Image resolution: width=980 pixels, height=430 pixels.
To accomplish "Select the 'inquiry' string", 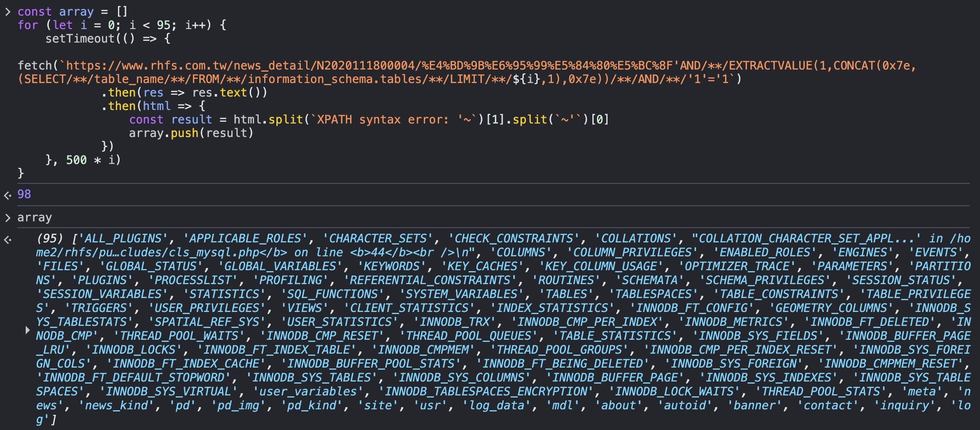I will [904, 406].
